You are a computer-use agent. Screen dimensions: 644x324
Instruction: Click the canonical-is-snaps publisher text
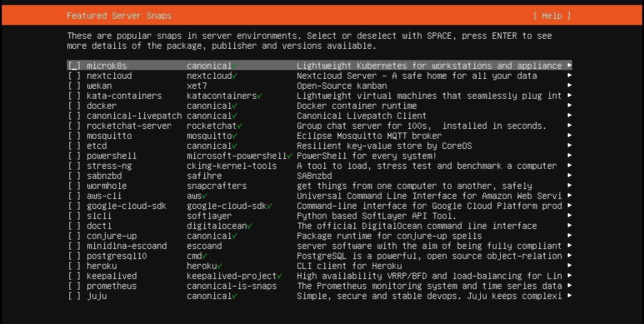pos(232,286)
